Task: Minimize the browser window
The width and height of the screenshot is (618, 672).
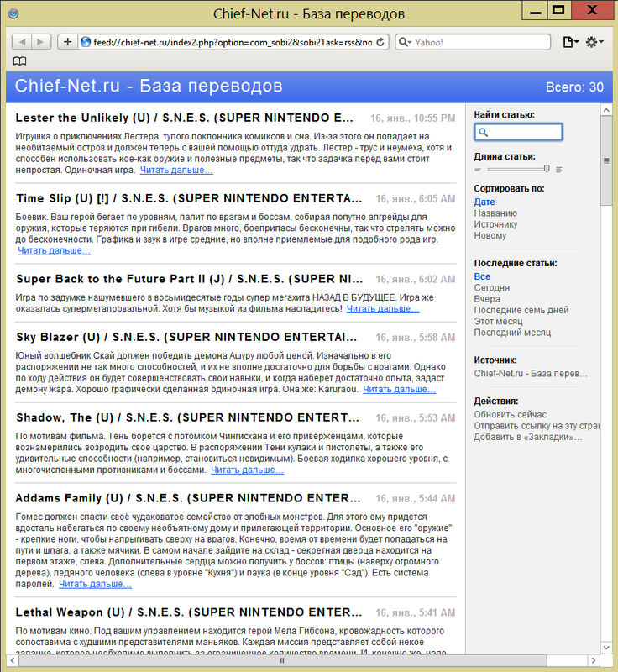Action: point(535,10)
